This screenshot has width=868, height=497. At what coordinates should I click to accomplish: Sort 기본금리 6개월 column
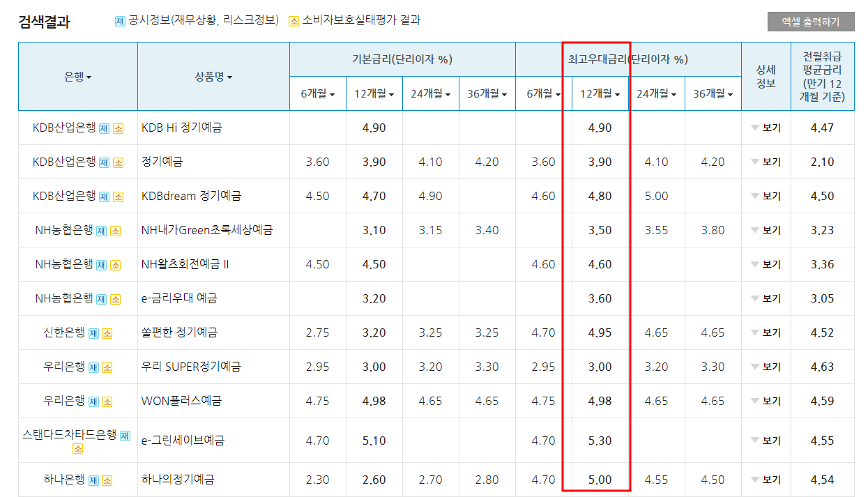point(318,93)
